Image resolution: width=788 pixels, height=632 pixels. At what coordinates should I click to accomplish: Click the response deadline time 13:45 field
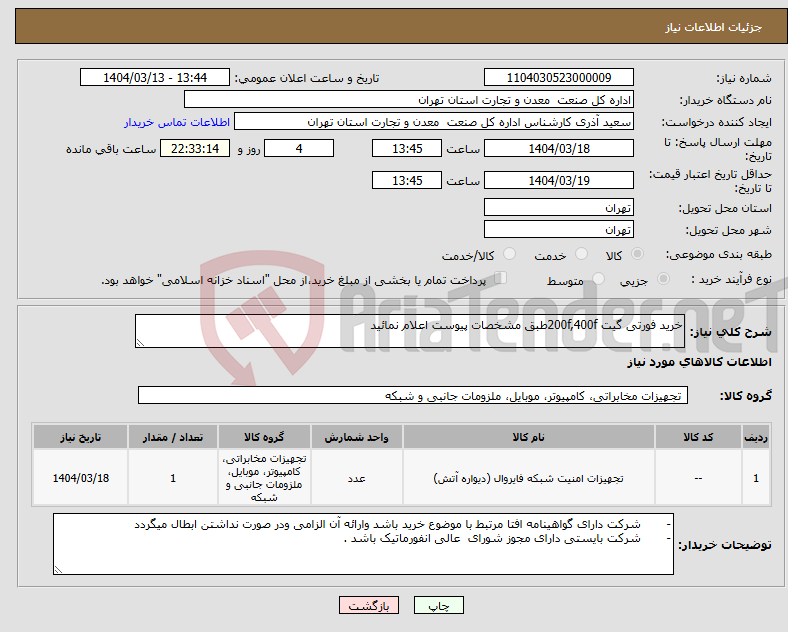tap(407, 149)
